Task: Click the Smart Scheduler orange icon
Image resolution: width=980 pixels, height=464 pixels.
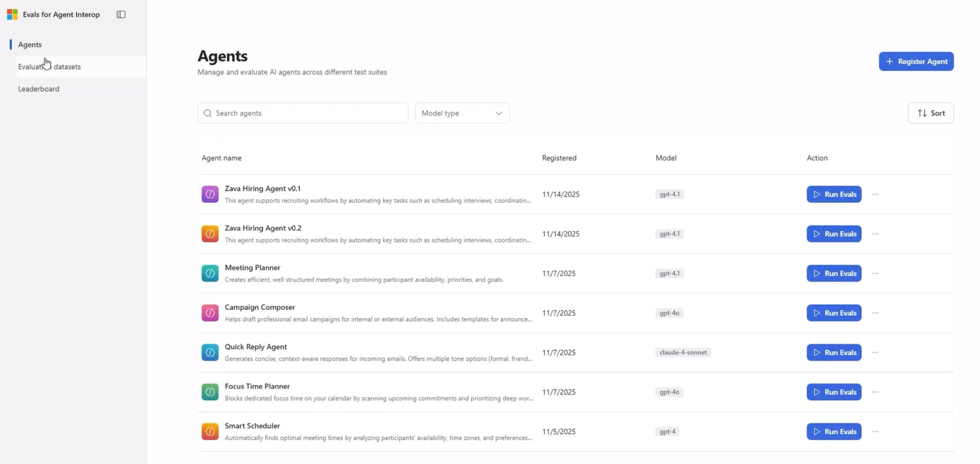Action: [210, 432]
